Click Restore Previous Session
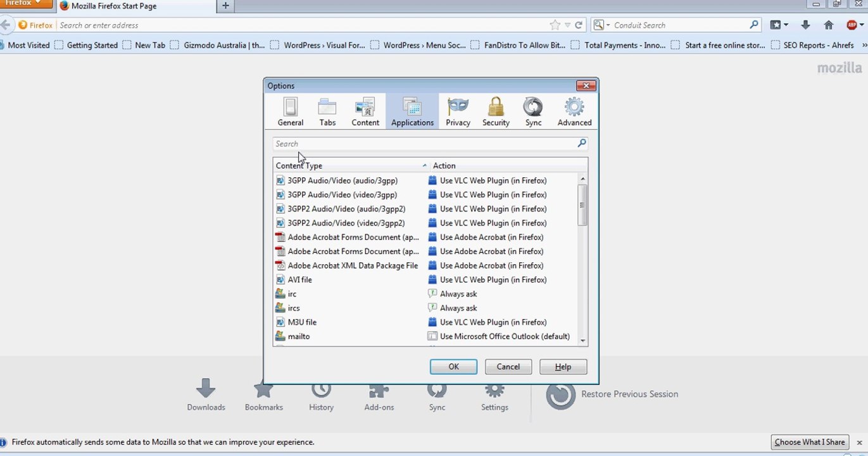Image resolution: width=868 pixels, height=456 pixels. point(612,394)
